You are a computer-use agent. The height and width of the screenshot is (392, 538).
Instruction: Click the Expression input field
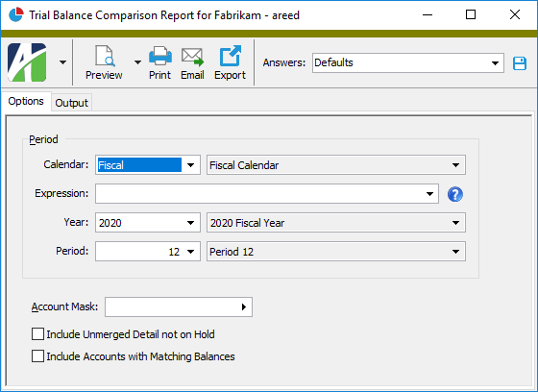click(267, 193)
